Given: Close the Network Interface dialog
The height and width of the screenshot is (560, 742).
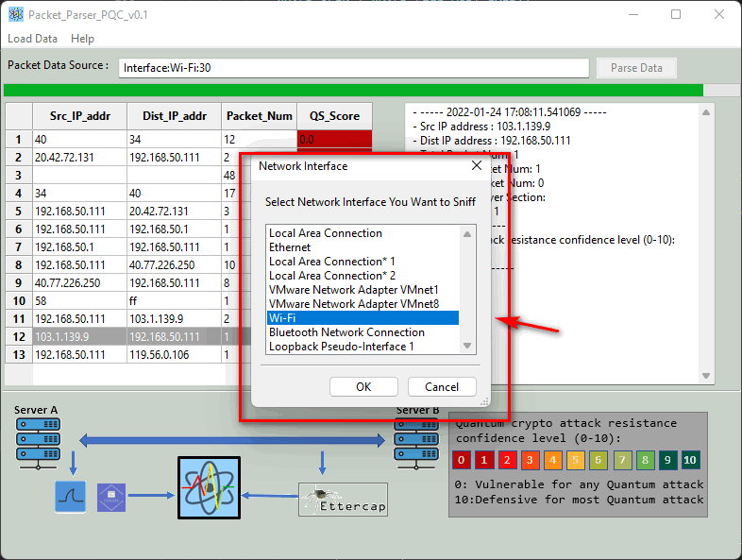Looking at the screenshot, I should coord(477,165).
